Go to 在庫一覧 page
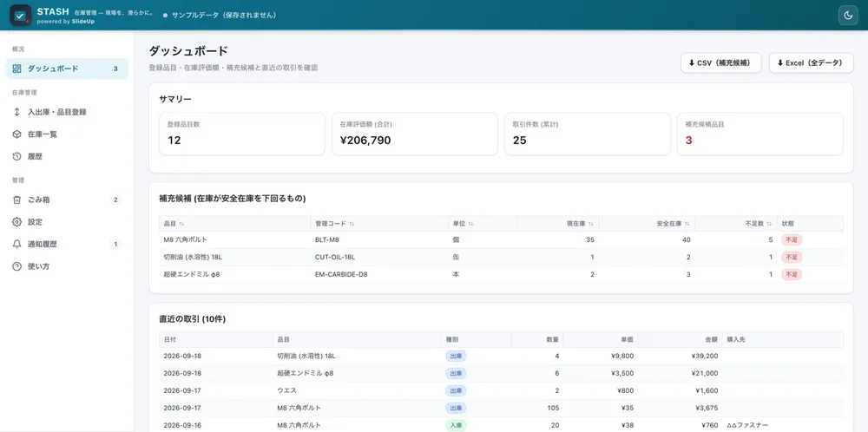 click(67, 134)
